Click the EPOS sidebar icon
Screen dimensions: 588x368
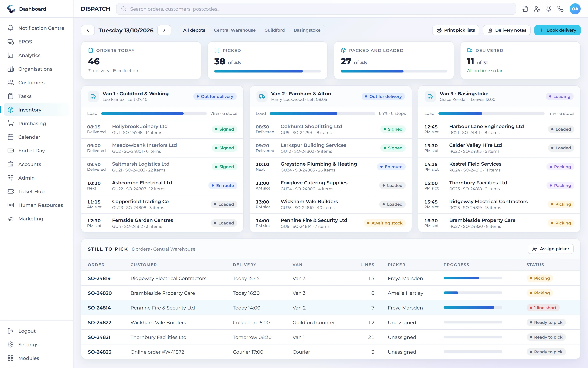(11, 42)
